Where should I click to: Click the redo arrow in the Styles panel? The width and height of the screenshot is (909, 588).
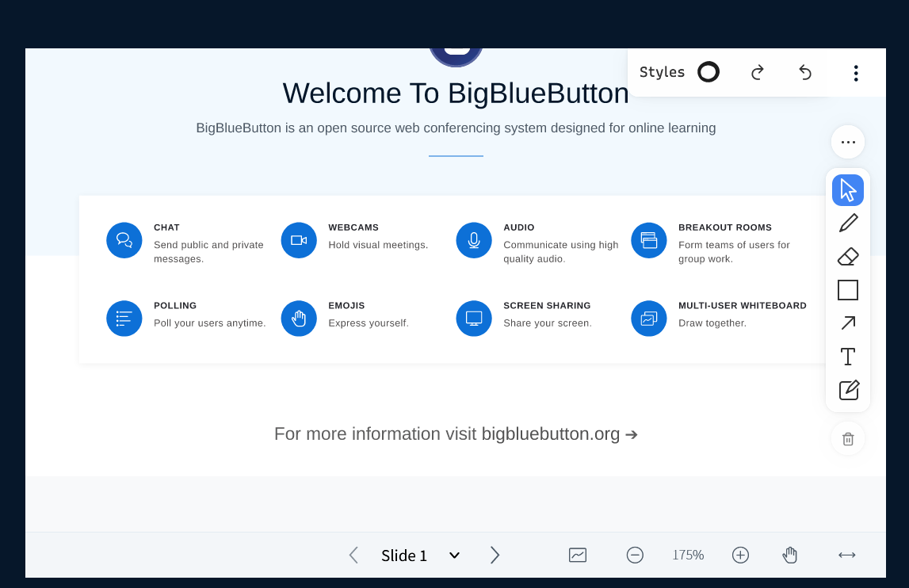(x=757, y=72)
